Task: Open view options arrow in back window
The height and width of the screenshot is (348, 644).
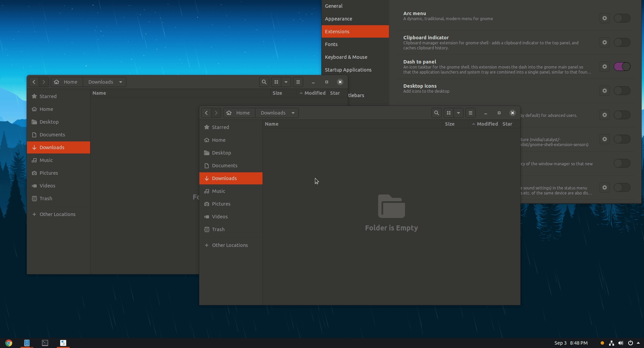Action: [x=286, y=82]
